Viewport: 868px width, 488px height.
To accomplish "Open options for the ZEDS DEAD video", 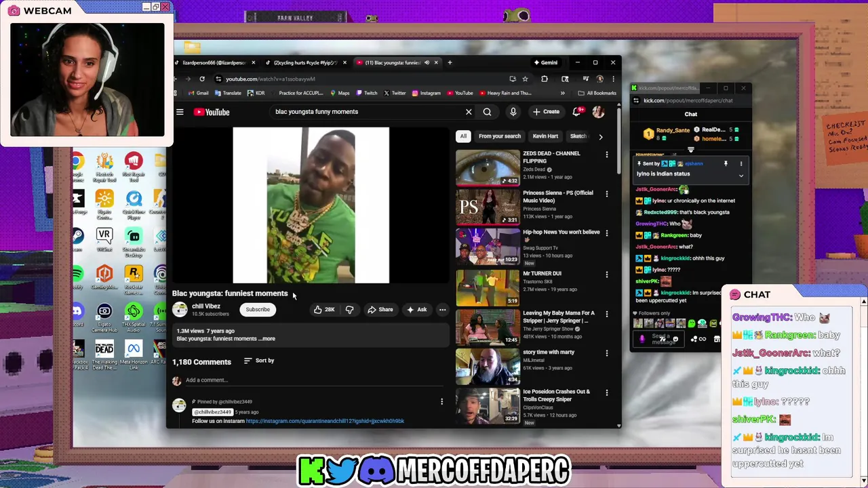I will (x=606, y=155).
